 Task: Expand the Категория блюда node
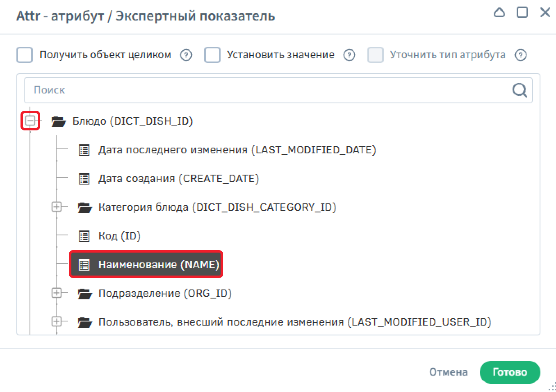click(x=57, y=207)
